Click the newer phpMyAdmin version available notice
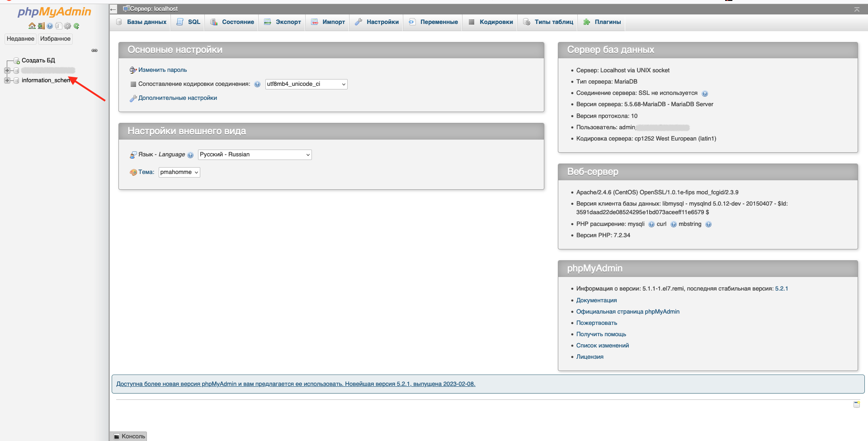The height and width of the screenshot is (441, 868). point(296,384)
